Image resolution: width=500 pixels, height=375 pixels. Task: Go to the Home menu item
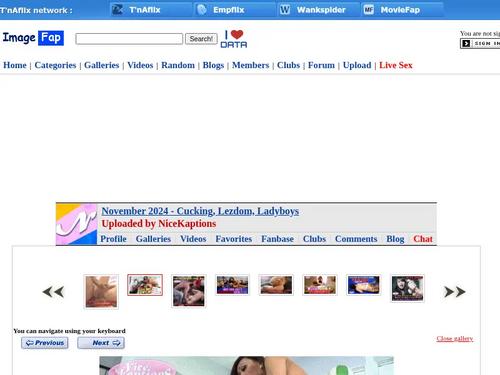(x=15, y=65)
